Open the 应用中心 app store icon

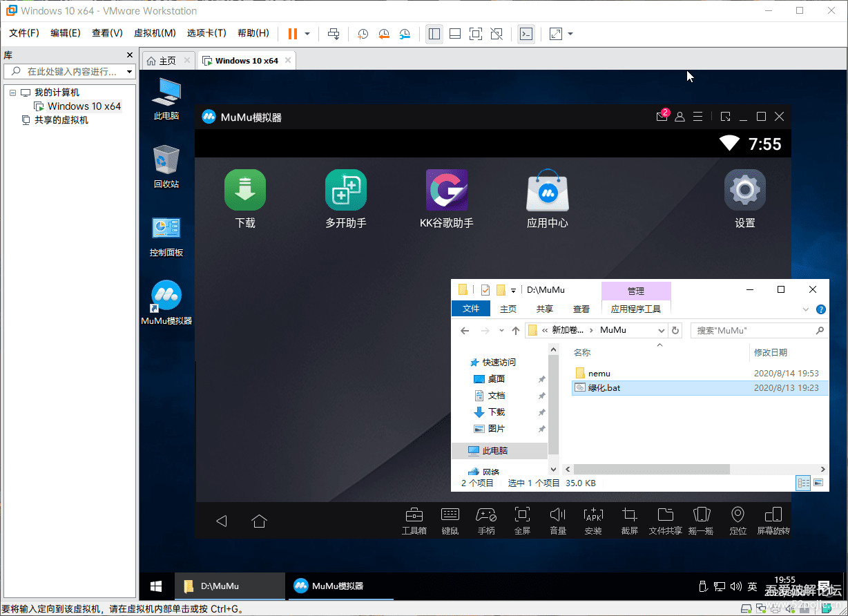coord(547,190)
